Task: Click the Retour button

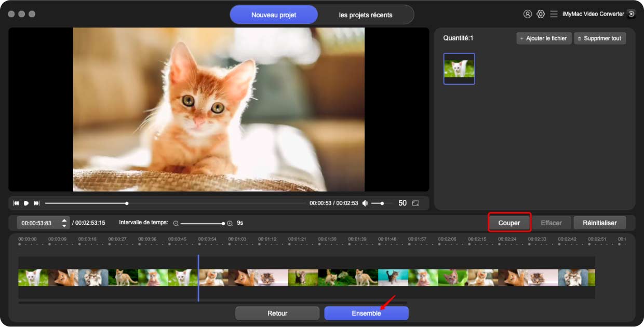Action: point(277,313)
